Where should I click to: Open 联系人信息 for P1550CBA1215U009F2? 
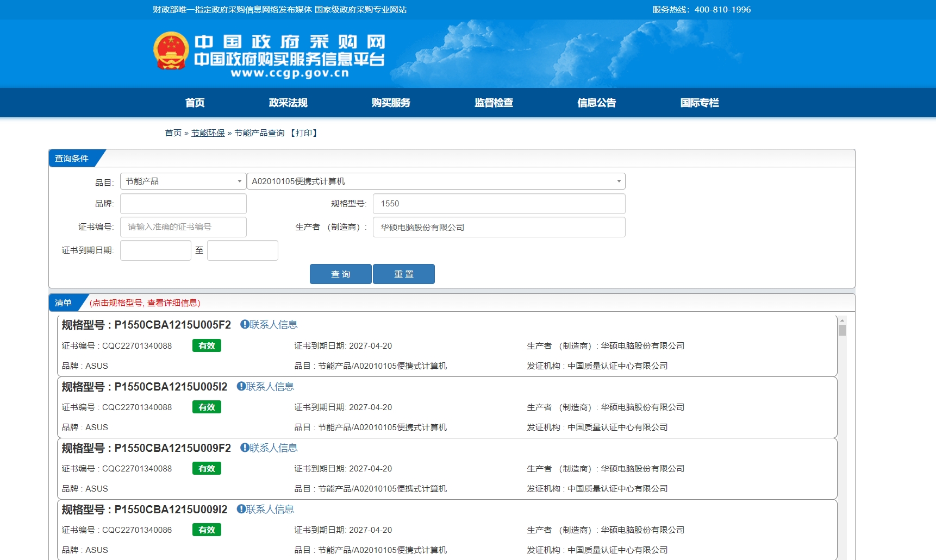pyautogui.click(x=273, y=448)
